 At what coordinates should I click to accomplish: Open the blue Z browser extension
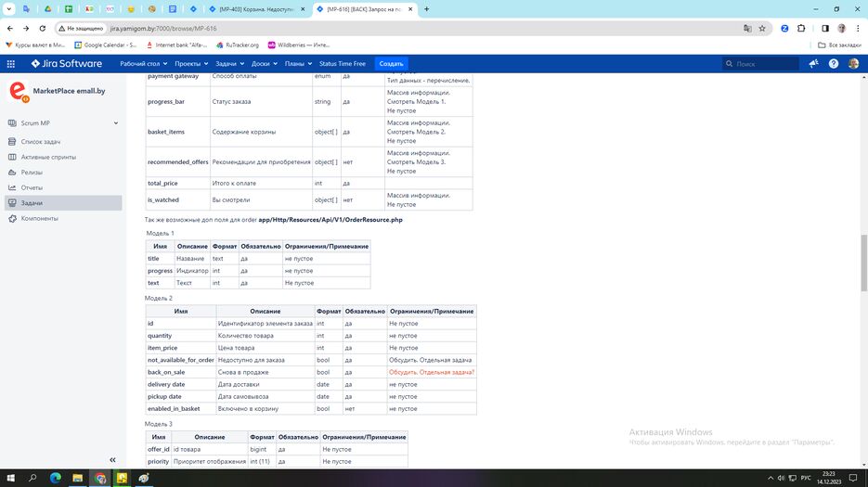784,28
